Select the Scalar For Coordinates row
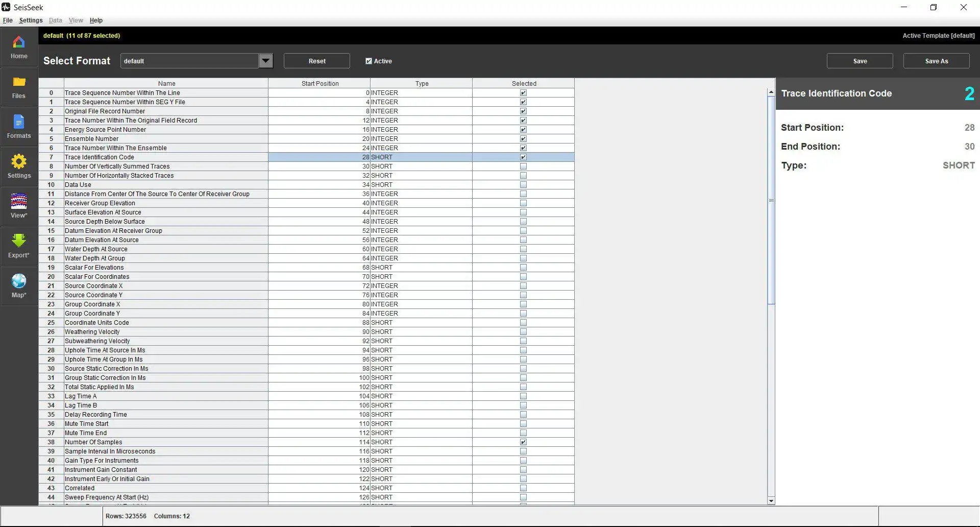The width and height of the screenshot is (980, 527). pyautogui.click(x=307, y=277)
